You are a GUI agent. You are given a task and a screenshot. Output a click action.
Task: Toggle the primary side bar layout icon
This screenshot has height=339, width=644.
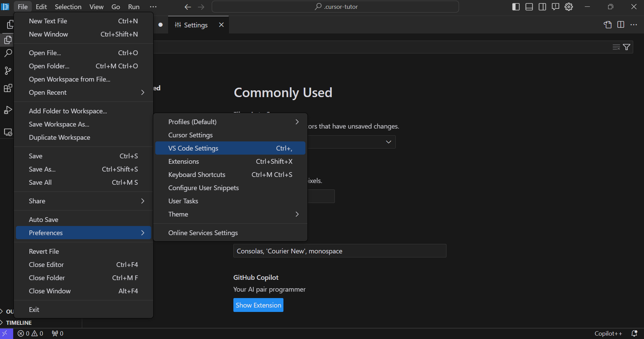[516, 7]
